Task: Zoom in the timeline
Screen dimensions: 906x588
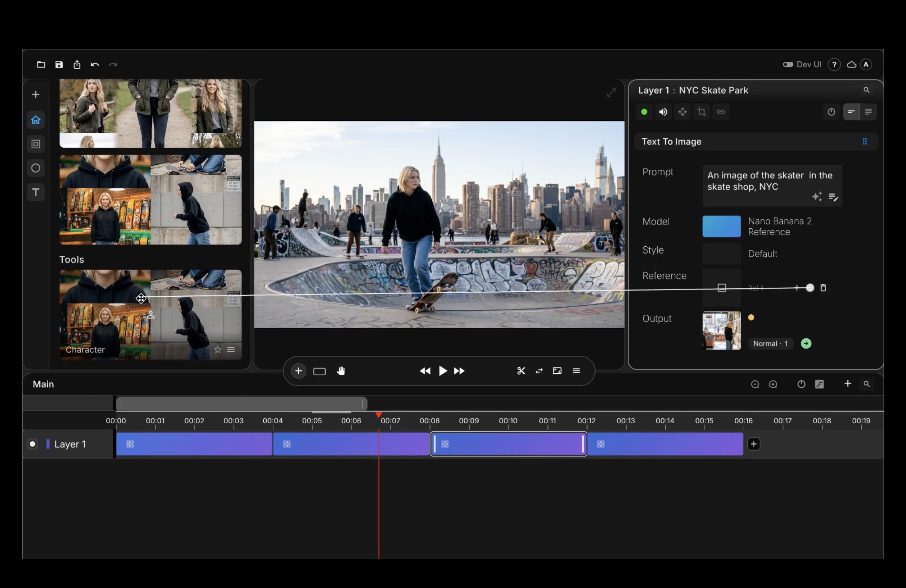Action: (773, 384)
